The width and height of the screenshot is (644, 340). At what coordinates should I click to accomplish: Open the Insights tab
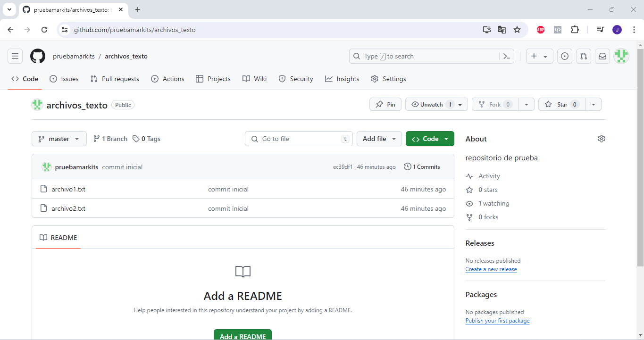342,79
